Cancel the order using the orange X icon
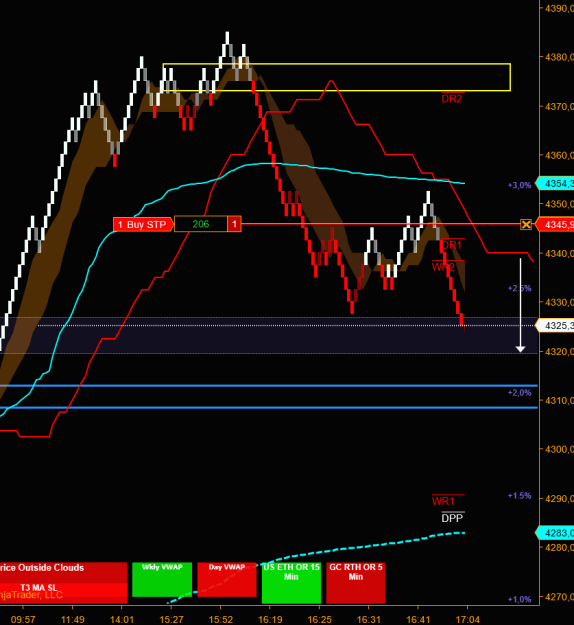Screen dimensions: 574x625 coord(526,224)
